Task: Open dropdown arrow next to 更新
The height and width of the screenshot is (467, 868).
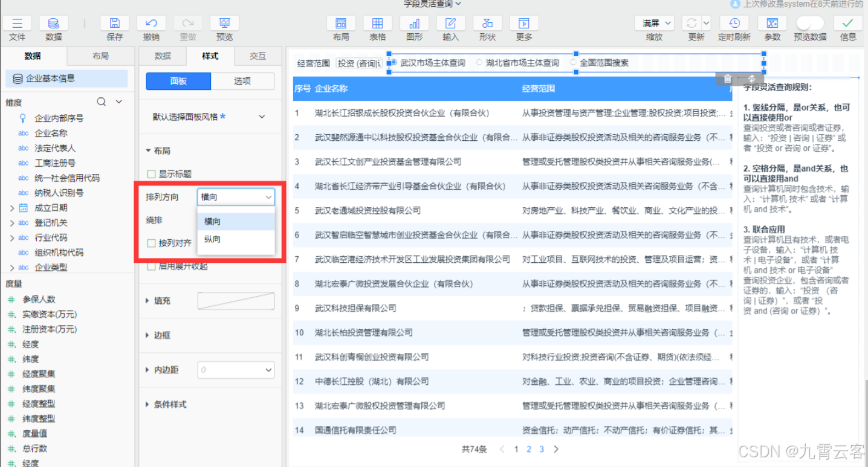Action: click(705, 23)
